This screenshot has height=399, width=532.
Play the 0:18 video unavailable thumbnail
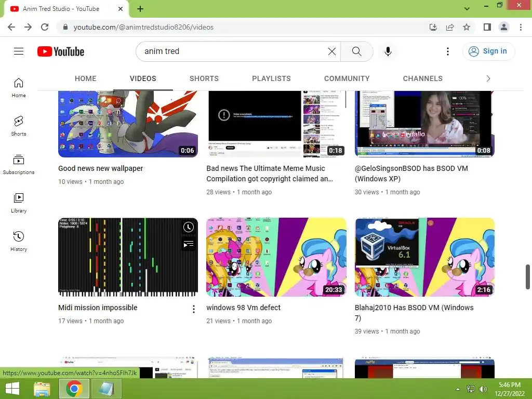click(276, 124)
